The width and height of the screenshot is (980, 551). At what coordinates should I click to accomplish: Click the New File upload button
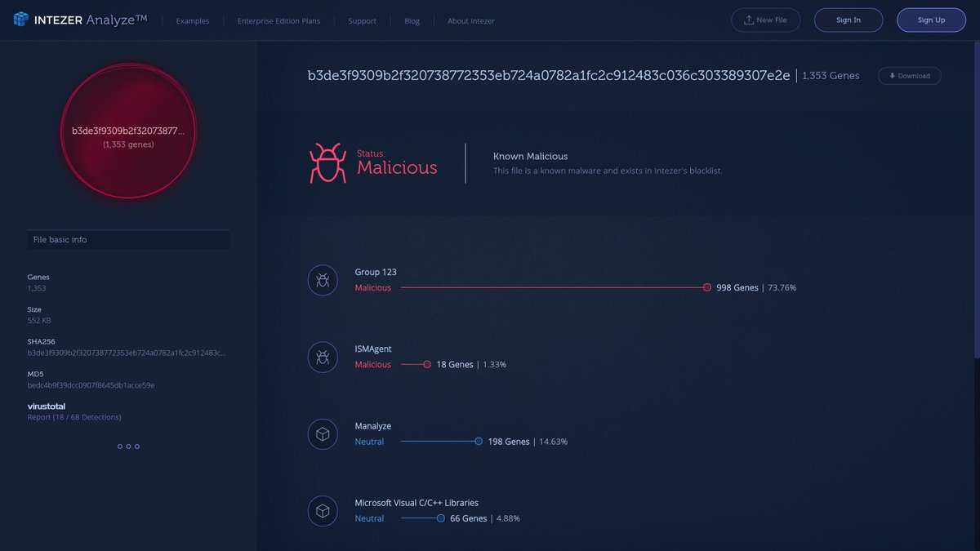click(765, 20)
